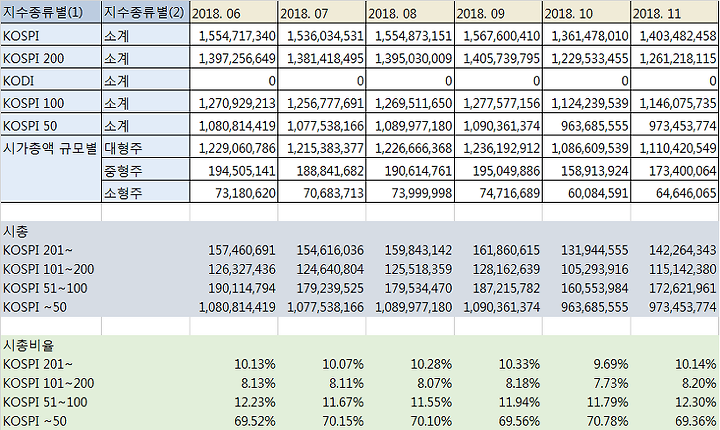Select cell value 161,860,615
The image size is (720, 430).
coord(506,250)
